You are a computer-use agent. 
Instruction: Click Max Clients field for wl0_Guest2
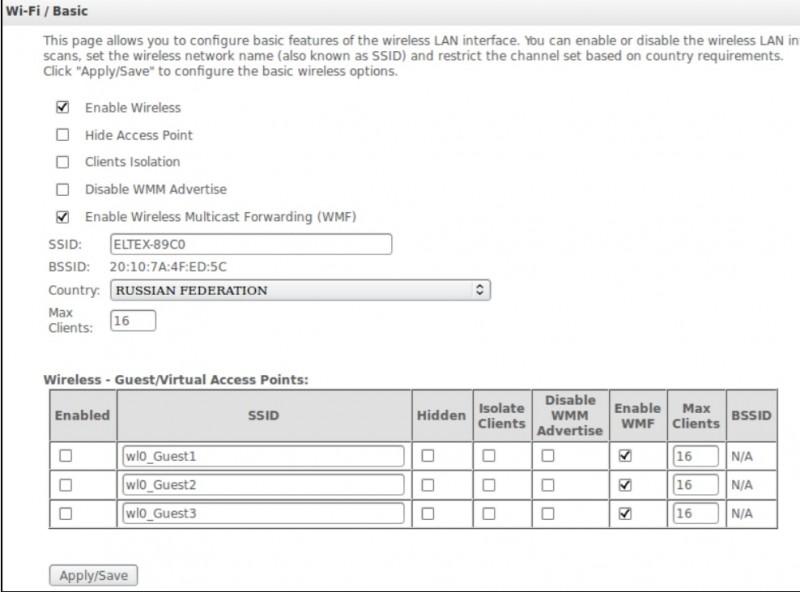pos(696,485)
